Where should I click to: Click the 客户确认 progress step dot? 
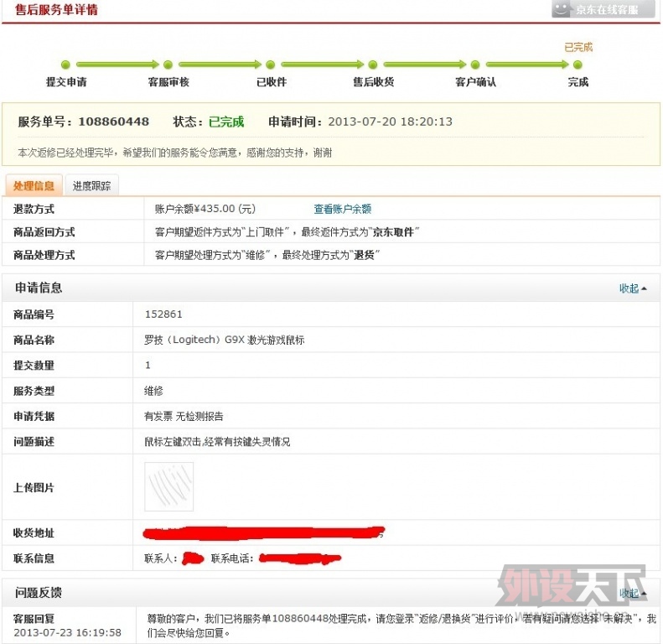coord(475,65)
